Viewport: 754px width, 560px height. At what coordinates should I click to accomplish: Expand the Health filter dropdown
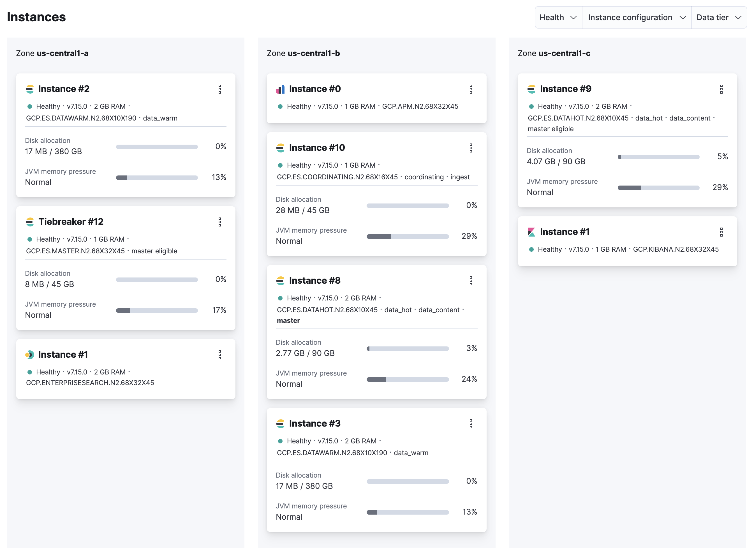point(558,17)
